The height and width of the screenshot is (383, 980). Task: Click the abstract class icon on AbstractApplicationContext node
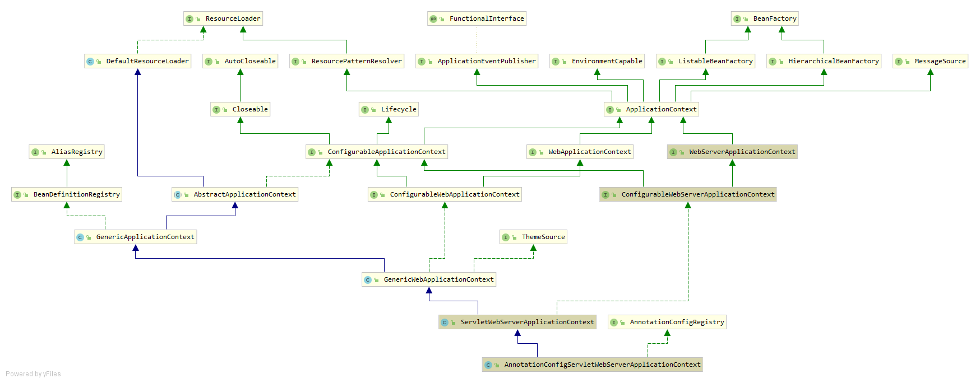click(178, 195)
